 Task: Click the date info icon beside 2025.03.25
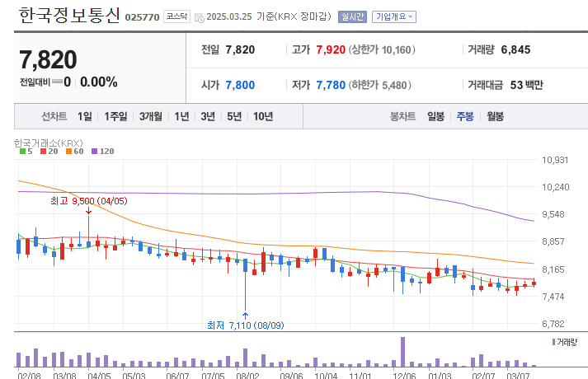pyautogui.click(x=200, y=17)
